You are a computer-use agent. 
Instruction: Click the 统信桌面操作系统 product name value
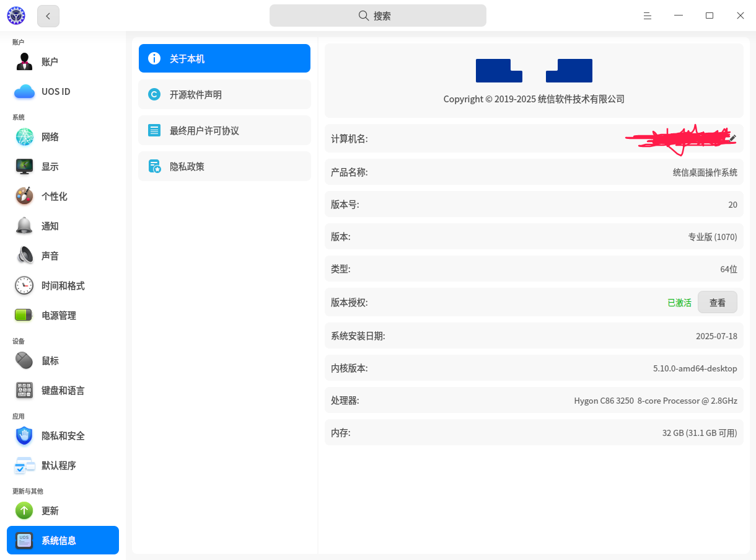(705, 172)
